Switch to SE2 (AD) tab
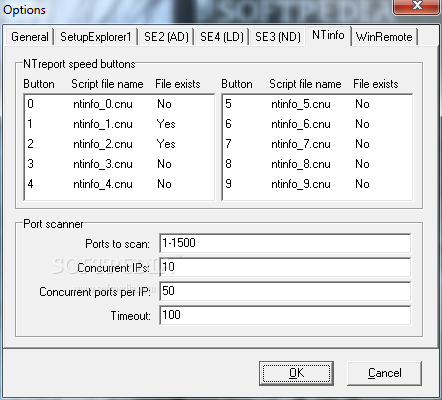 (166, 37)
